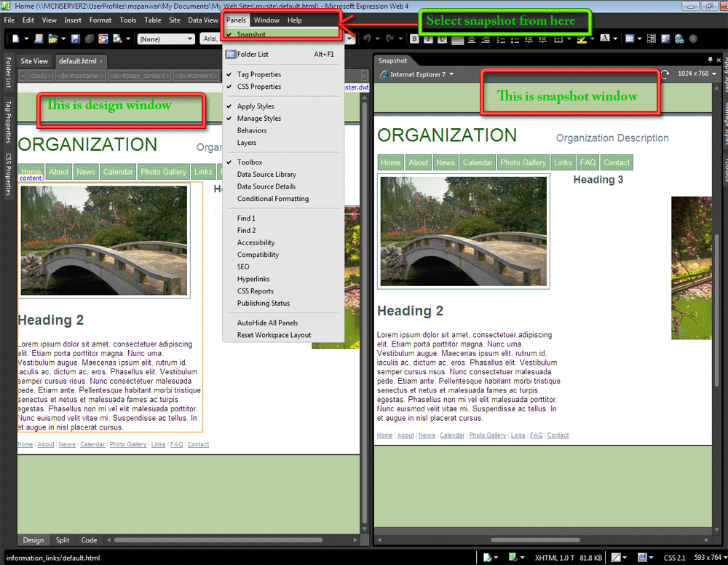Toggle Bold formatting button

(415, 39)
